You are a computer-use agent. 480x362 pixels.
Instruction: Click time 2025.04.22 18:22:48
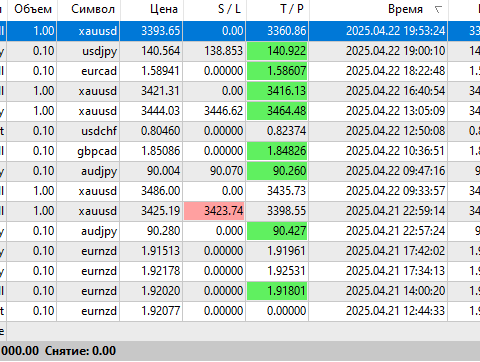pyautogui.click(x=395, y=71)
